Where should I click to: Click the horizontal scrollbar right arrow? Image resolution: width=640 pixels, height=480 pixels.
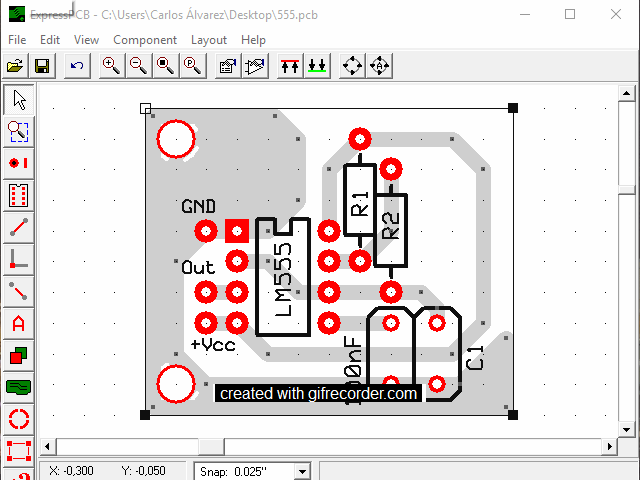coord(609,447)
